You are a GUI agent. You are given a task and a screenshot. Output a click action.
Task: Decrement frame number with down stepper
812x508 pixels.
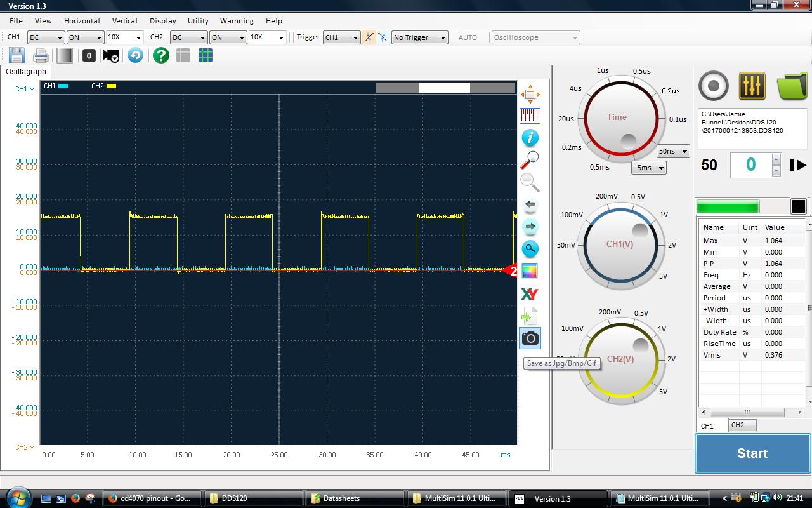click(776, 171)
